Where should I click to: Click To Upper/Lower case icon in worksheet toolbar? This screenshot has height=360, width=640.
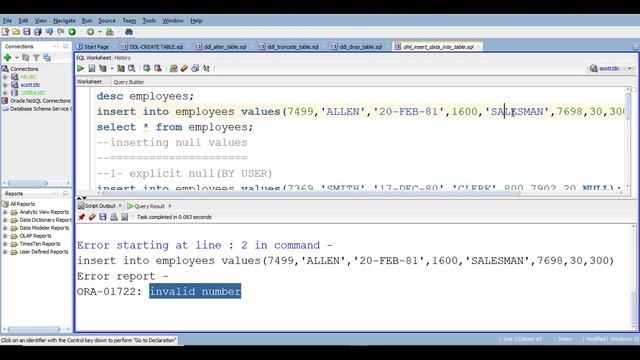206,68
